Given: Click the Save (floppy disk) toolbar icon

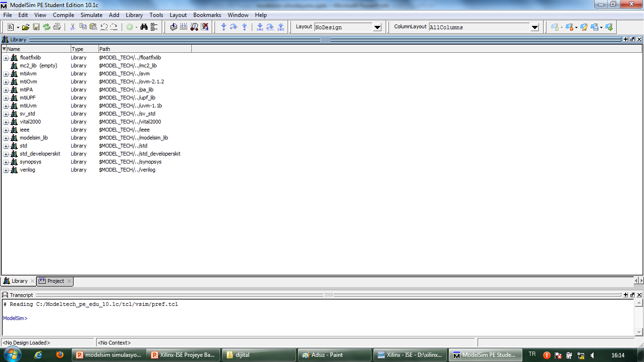Looking at the screenshot, I should (36, 27).
